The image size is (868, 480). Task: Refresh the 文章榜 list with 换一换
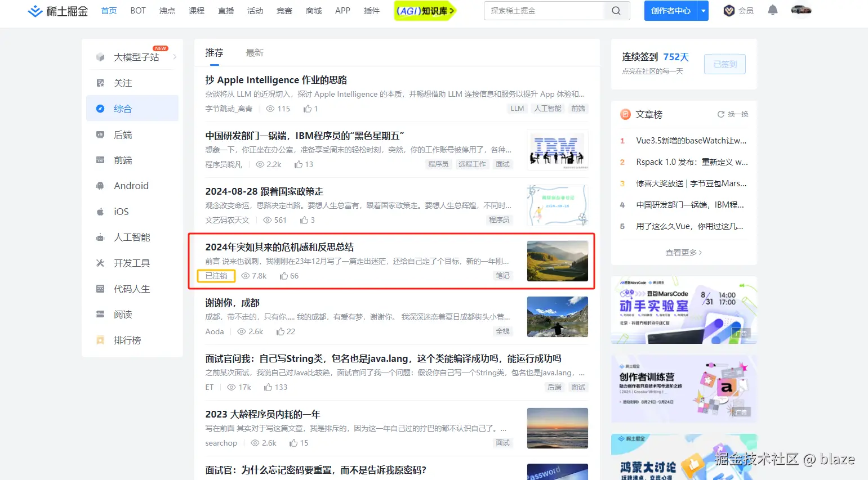click(x=732, y=114)
